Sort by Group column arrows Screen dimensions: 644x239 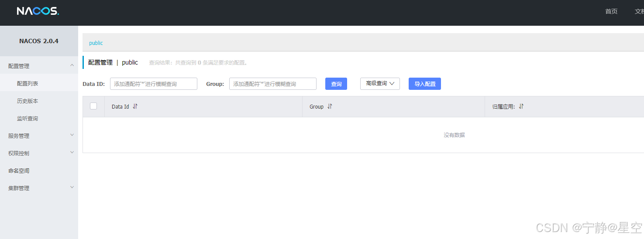pos(330,106)
